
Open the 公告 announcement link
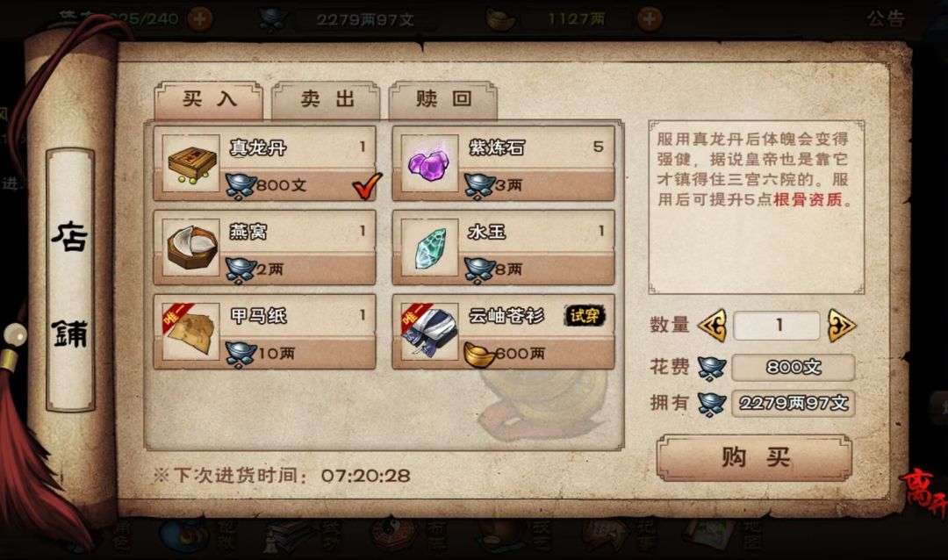point(886,18)
